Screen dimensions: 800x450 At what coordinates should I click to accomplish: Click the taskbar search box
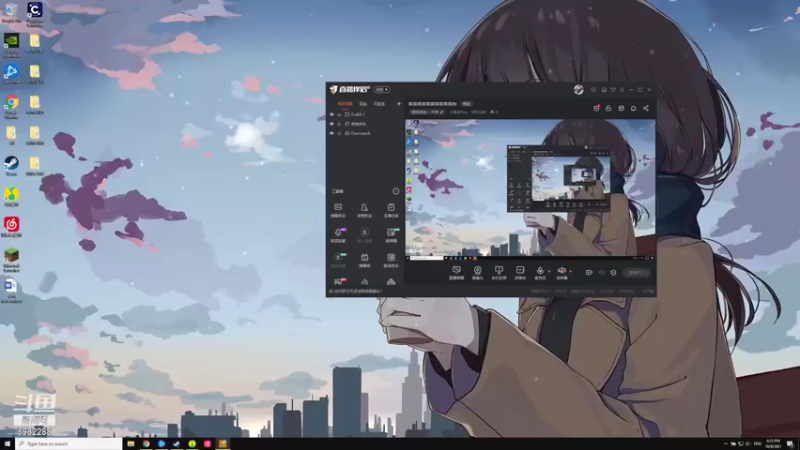coord(69,444)
